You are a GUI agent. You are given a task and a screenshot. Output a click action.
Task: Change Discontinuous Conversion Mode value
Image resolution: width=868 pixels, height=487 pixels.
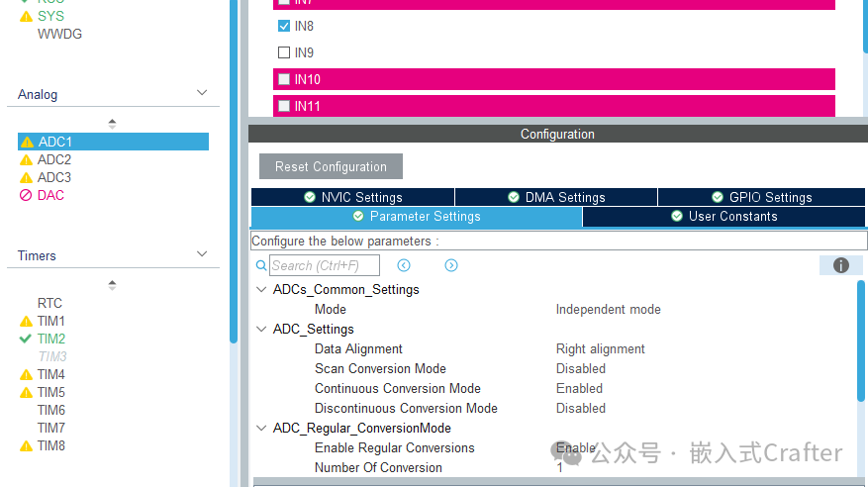click(581, 409)
